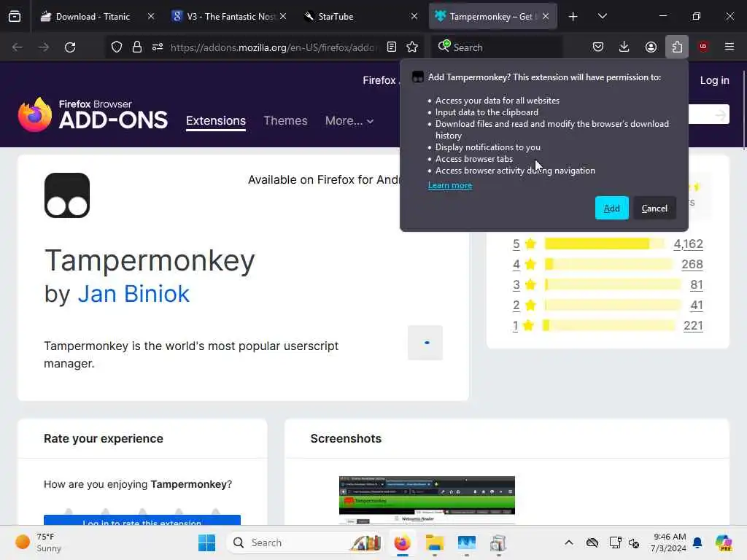Click the Firefox View icon

pos(15,17)
